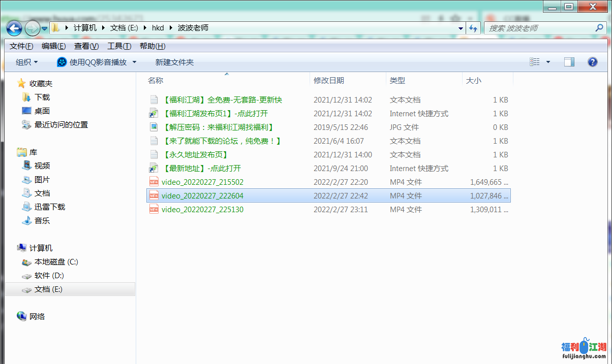The width and height of the screenshot is (612, 364).
Task: Expand the view options dropdown arrow
Action: pyautogui.click(x=548, y=62)
